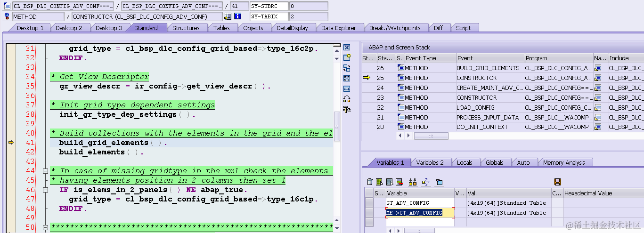This screenshot has height=233, width=644.
Task: Open the Objects tab
Action: point(253,28)
